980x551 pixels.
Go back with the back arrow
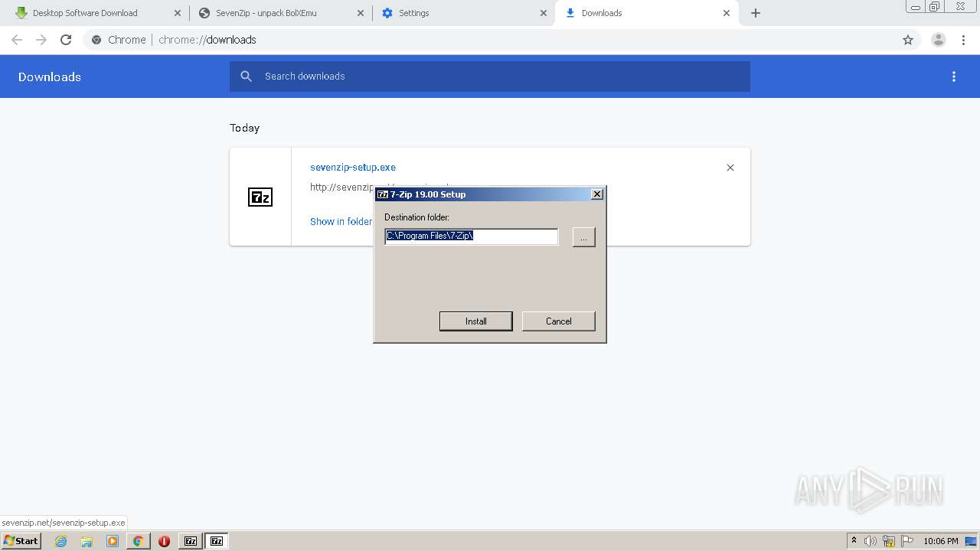17,40
